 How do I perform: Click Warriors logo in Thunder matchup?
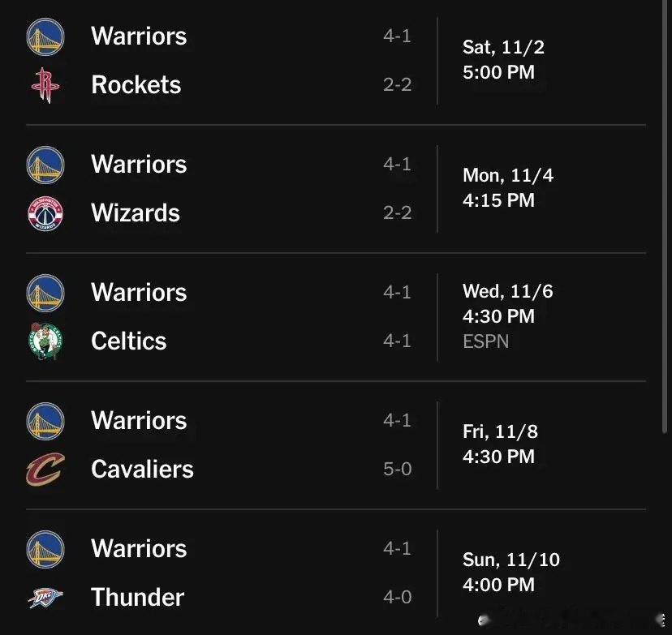point(45,549)
